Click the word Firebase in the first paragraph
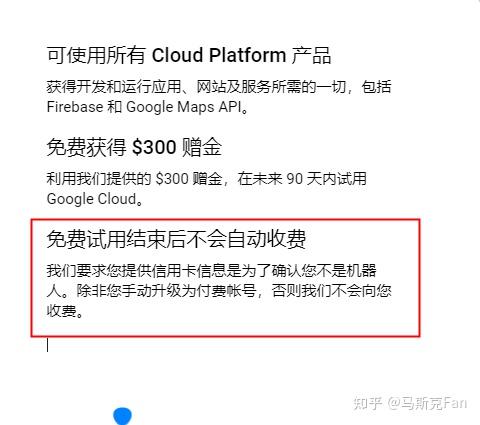 (x=75, y=107)
